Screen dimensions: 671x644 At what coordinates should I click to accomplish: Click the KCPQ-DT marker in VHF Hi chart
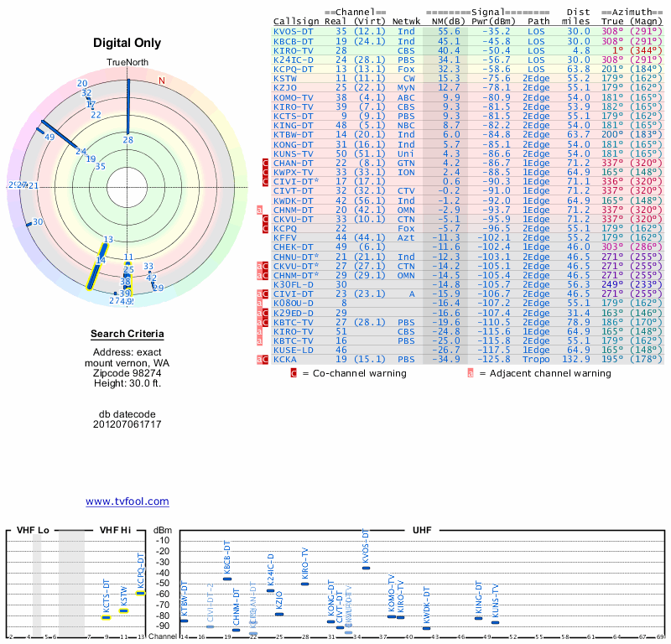click(141, 593)
